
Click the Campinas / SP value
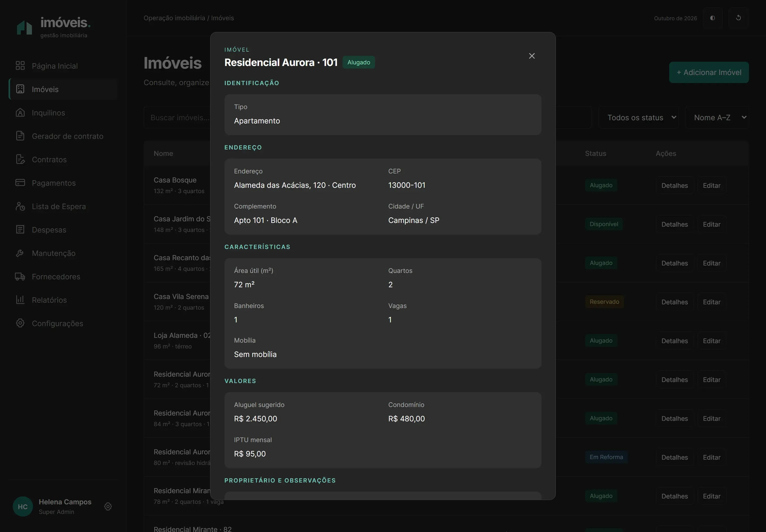pyautogui.click(x=414, y=220)
